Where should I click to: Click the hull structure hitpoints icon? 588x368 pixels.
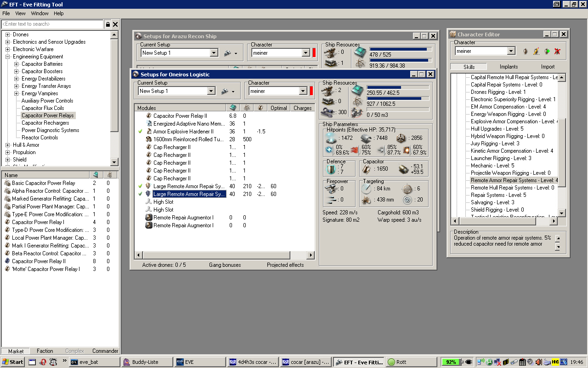[401, 138]
